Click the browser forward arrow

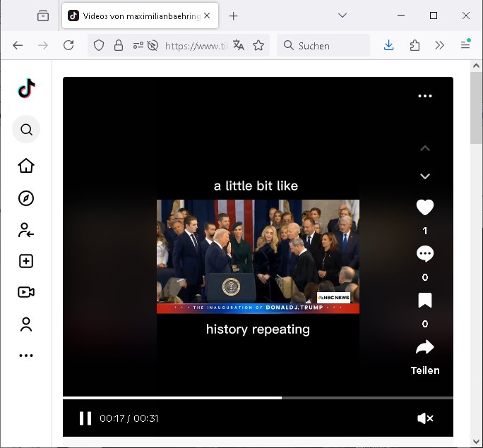[43, 46]
